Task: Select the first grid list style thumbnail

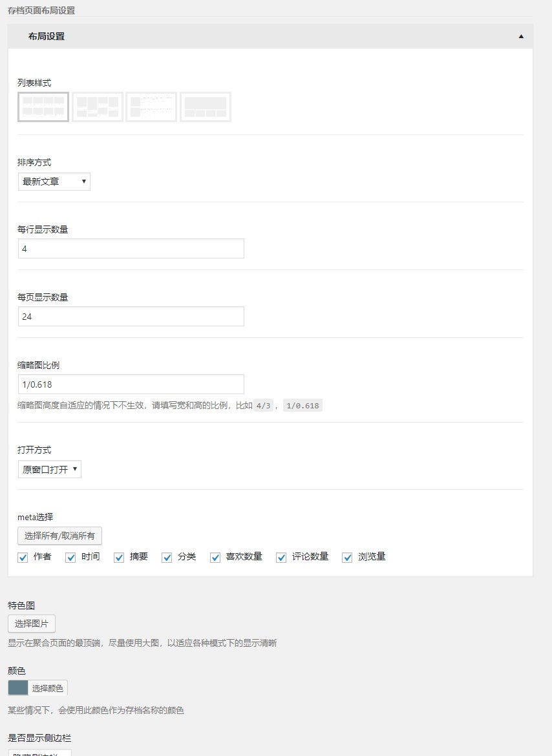Action: 43,107
